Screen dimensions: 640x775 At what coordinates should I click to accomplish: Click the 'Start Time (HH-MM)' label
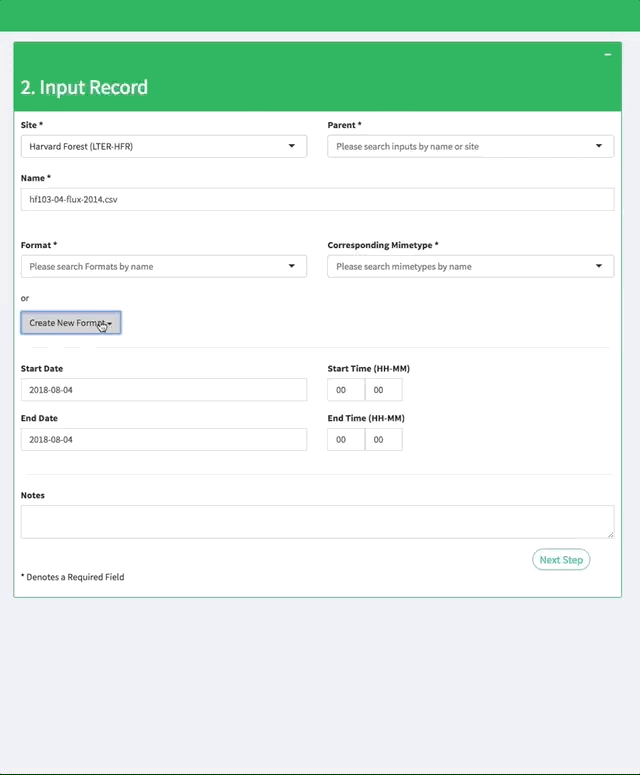368,369
